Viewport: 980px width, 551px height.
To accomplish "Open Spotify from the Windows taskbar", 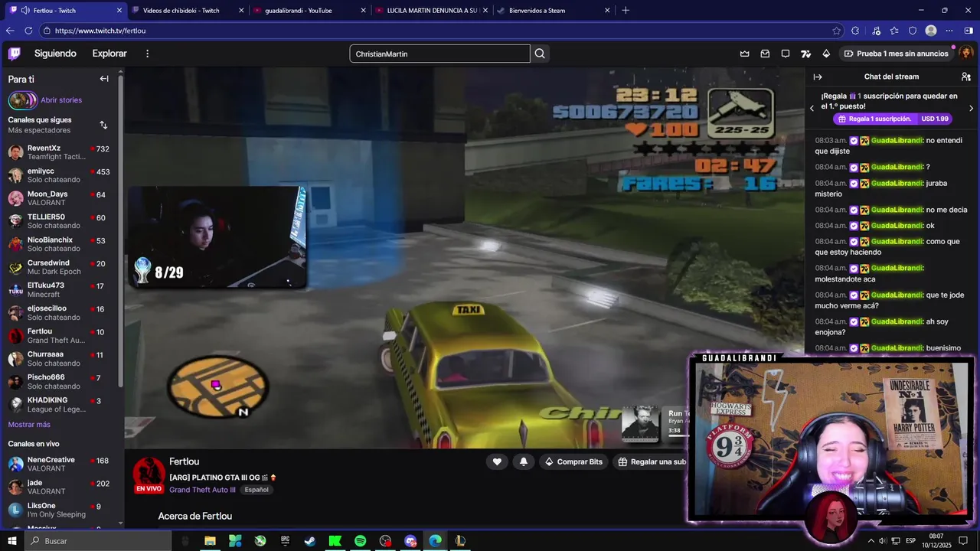I will [360, 541].
